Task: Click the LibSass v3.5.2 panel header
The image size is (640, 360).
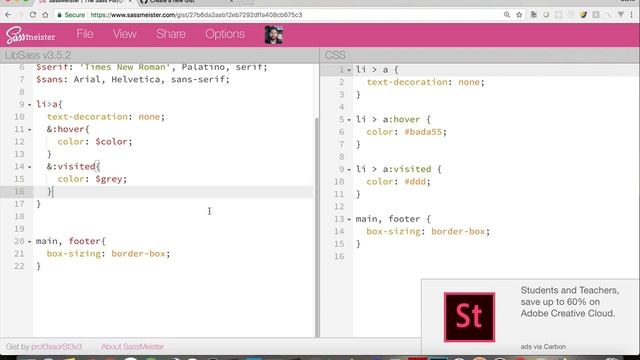Action: [159, 55]
